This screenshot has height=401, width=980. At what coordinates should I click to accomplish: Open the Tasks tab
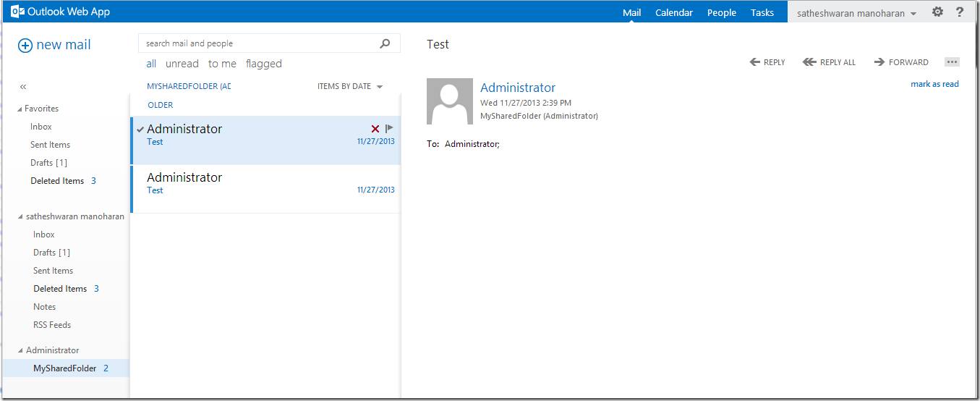(x=762, y=12)
